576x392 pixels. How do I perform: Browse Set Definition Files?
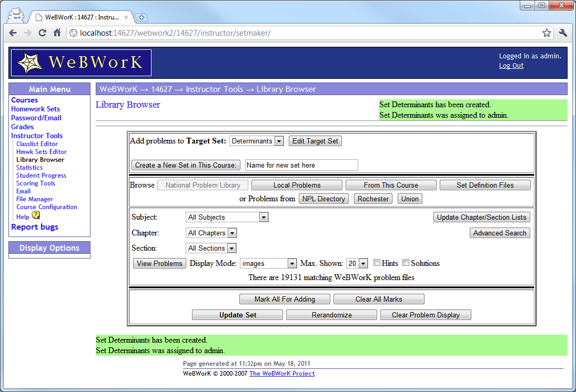(485, 185)
